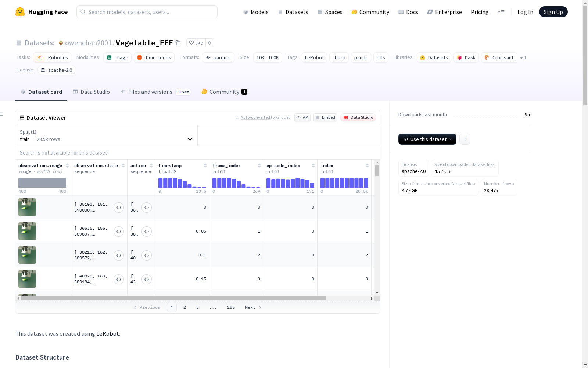Open Data Studio from the viewer header

tap(358, 117)
